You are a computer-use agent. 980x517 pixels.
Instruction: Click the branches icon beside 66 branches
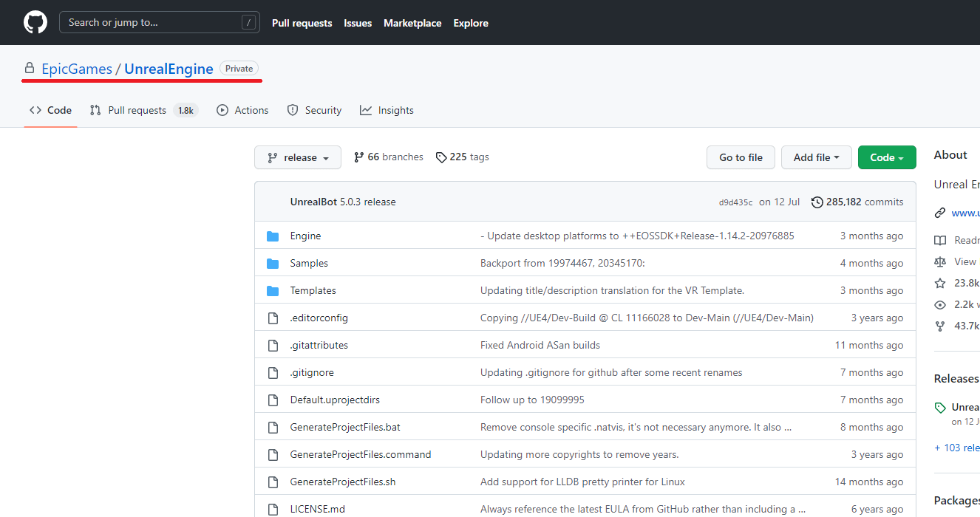pyautogui.click(x=359, y=157)
